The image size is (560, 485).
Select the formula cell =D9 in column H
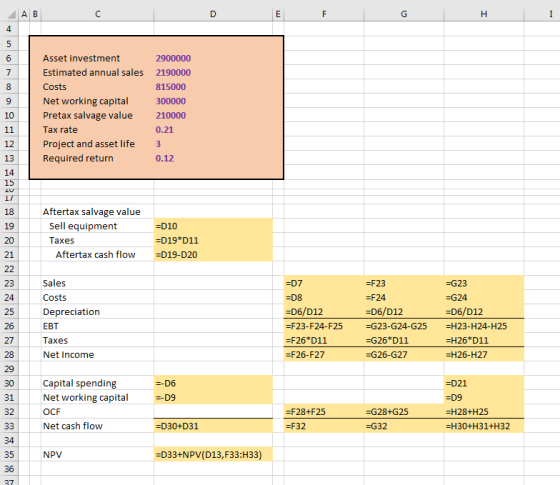484,398
